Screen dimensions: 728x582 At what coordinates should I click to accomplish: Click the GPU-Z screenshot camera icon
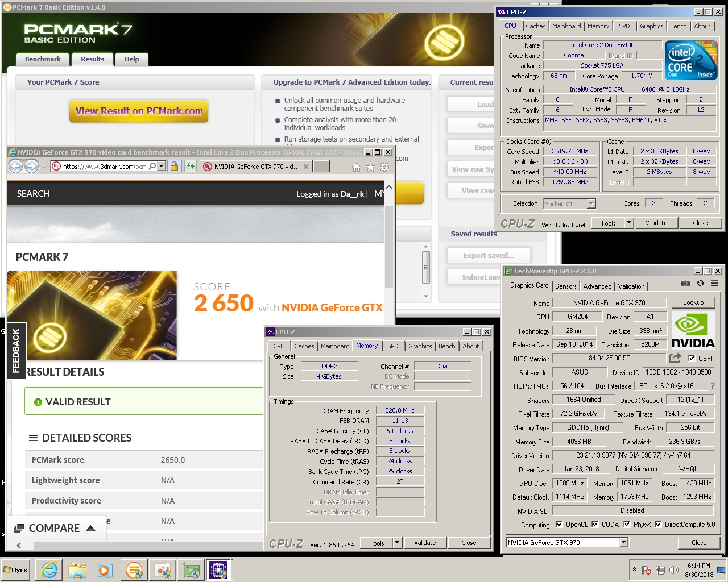pyautogui.click(x=685, y=283)
